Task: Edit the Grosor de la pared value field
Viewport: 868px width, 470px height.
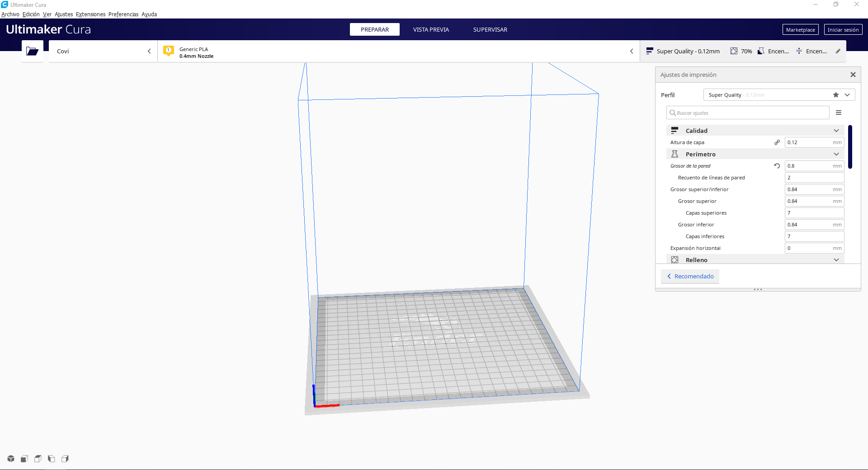Action: click(x=815, y=166)
